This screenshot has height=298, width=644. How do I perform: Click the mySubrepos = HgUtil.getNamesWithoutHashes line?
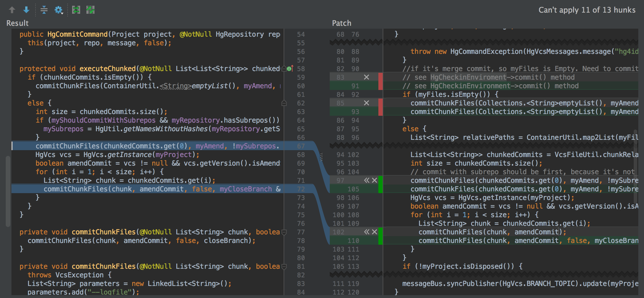[162, 129]
